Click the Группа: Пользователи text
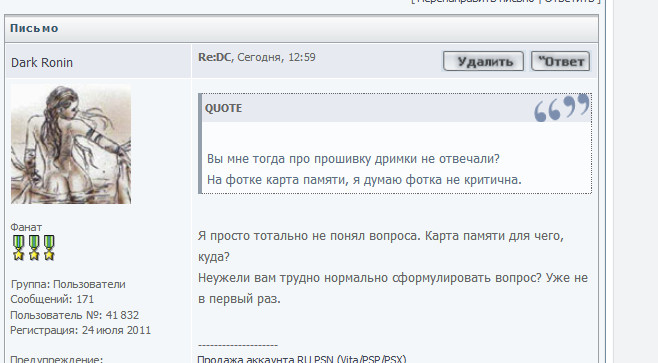The width and height of the screenshot is (658, 363). (x=68, y=284)
